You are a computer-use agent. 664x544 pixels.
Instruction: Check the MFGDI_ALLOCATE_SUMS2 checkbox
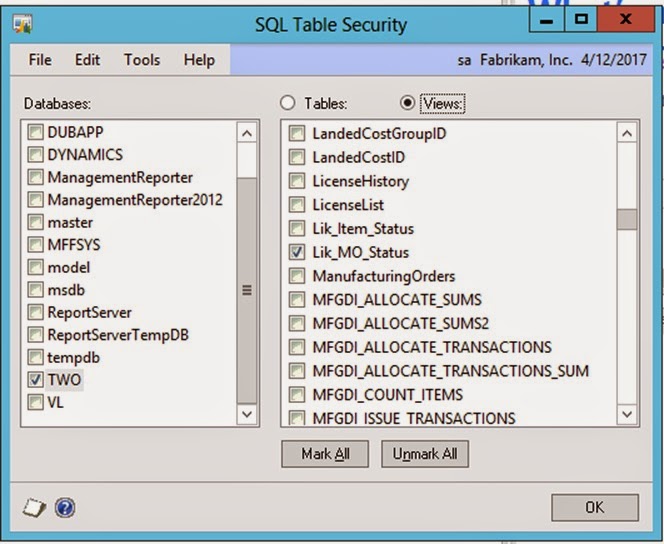coord(296,323)
